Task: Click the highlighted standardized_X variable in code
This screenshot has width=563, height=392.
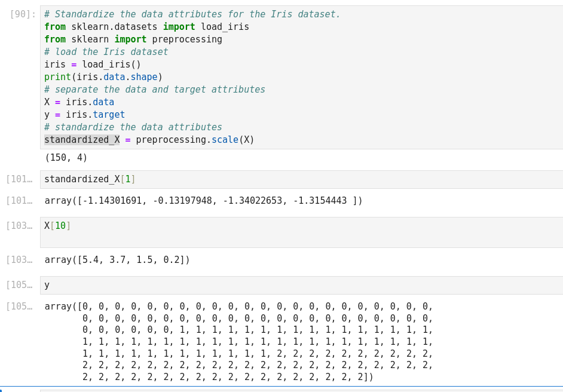Action: coord(82,140)
